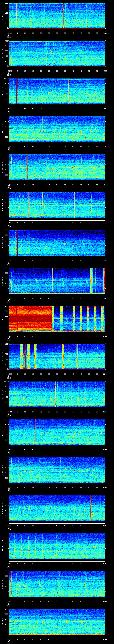
Task: Click the "4:08:00" start time label
Action: [9, 298]
